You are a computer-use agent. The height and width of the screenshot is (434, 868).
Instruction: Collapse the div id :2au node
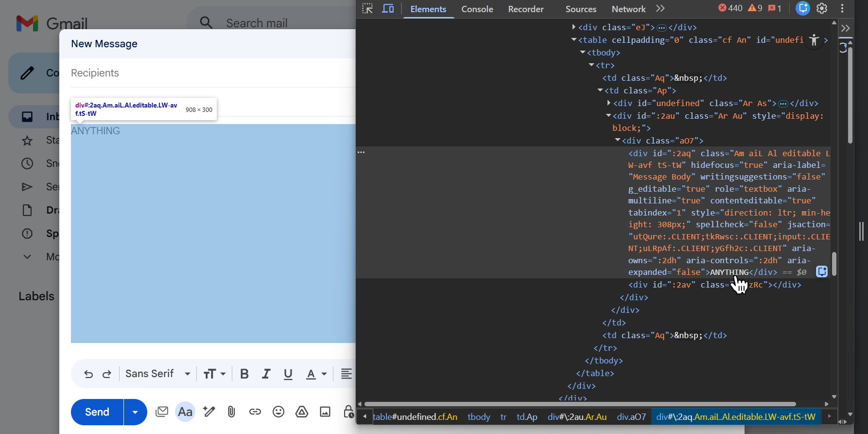point(608,116)
